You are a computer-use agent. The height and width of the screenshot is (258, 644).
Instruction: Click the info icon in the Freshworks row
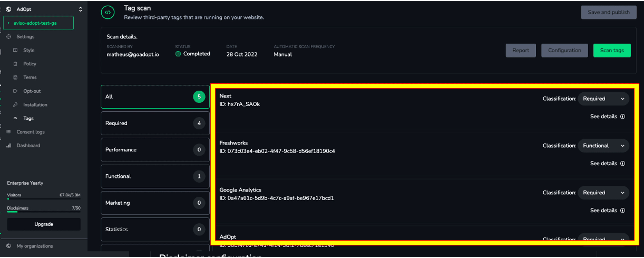point(623,163)
